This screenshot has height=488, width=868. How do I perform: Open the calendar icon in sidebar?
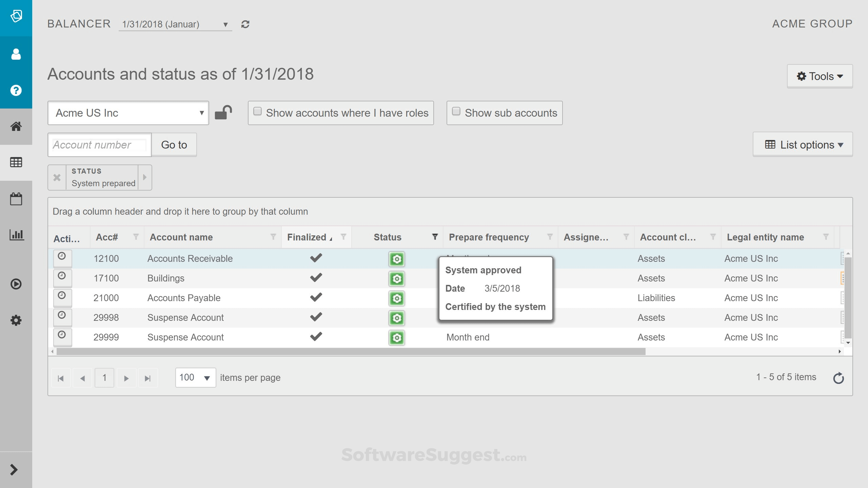pyautogui.click(x=16, y=199)
